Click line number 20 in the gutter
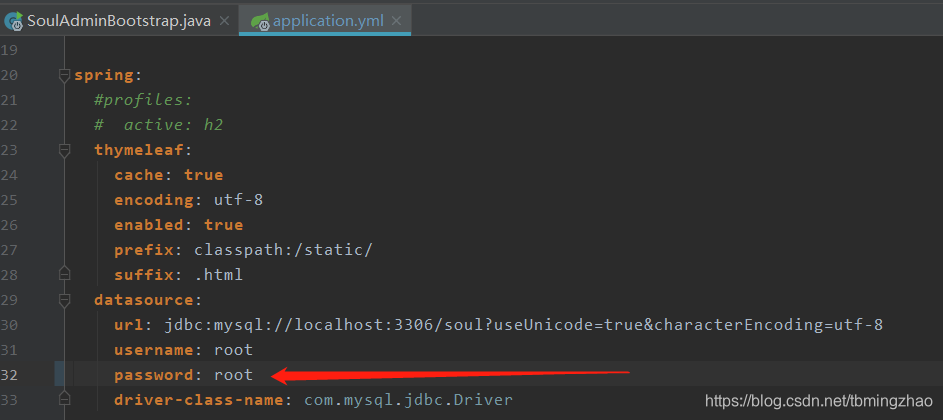The height and width of the screenshot is (420, 943). click(9, 75)
